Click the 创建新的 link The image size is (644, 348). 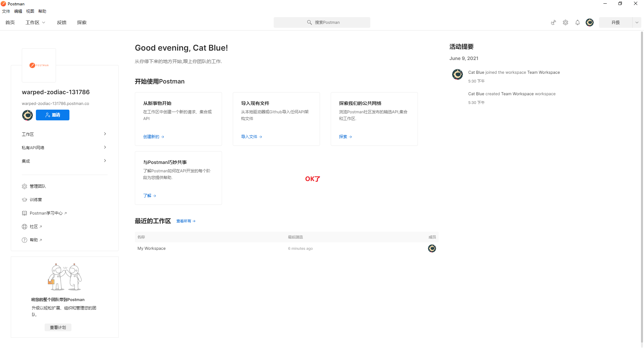[x=154, y=137]
